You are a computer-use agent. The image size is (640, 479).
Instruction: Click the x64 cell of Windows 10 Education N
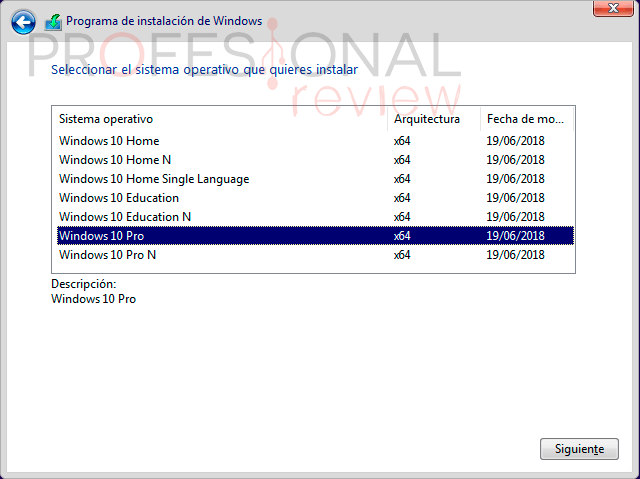point(402,217)
